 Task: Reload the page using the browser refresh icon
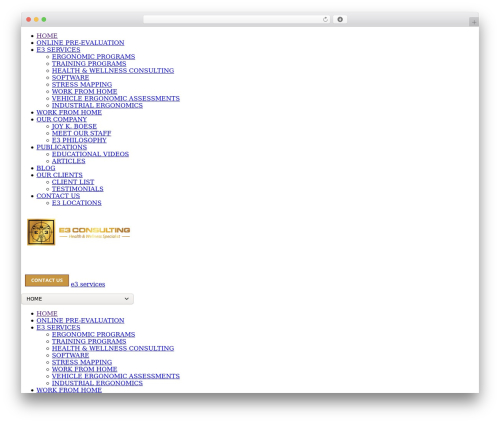tap(325, 19)
